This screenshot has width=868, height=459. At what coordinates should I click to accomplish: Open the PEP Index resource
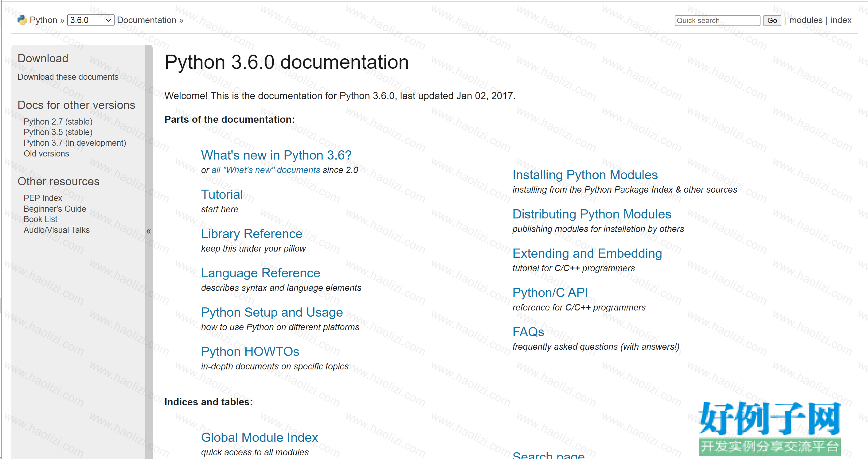pyautogui.click(x=43, y=198)
